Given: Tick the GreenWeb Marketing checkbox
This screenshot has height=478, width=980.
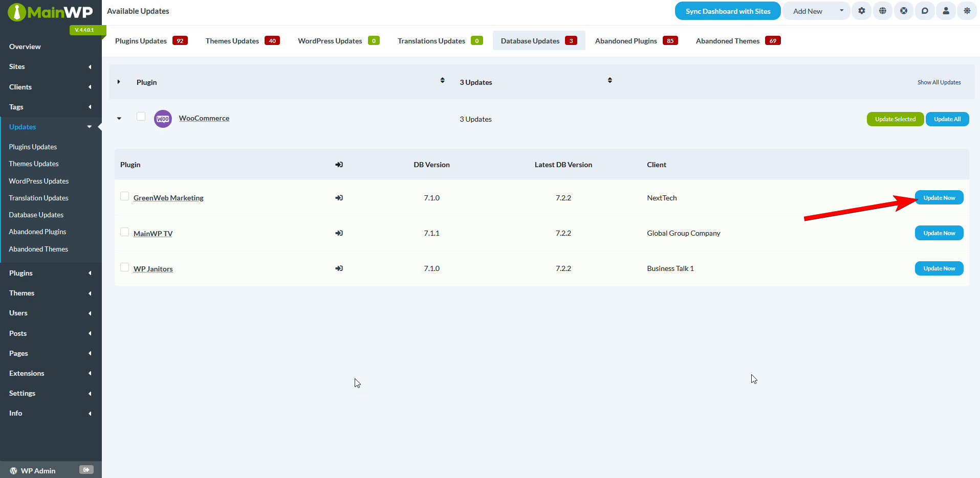Looking at the screenshot, I should click(124, 196).
